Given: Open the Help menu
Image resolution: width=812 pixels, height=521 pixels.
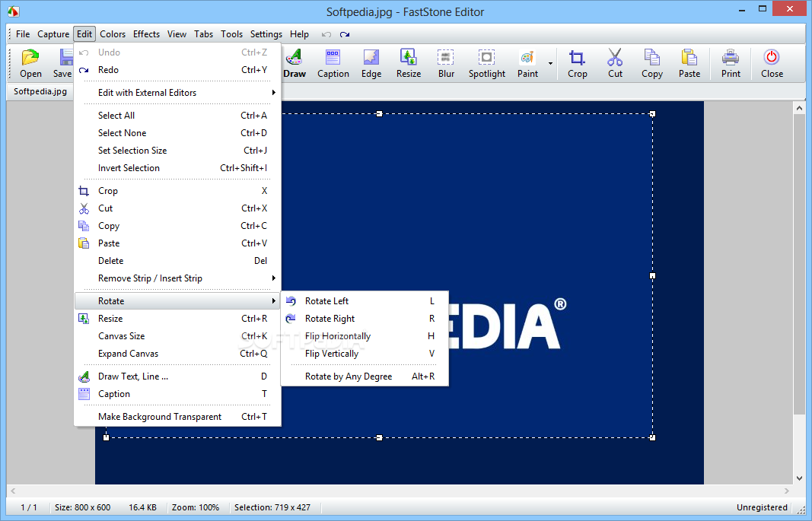Looking at the screenshot, I should point(299,34).
